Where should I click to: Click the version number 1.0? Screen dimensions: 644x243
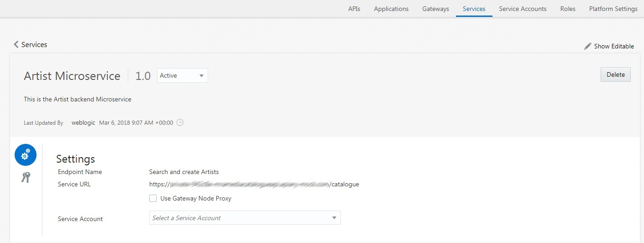[x=143, y=76]
